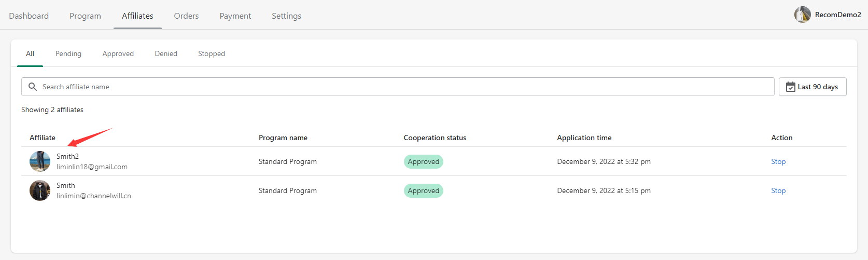This screenshot has width=868, height=260.
Task: Switch to the Orders tab
Action: pyautogui.click(x=186, y=16)
